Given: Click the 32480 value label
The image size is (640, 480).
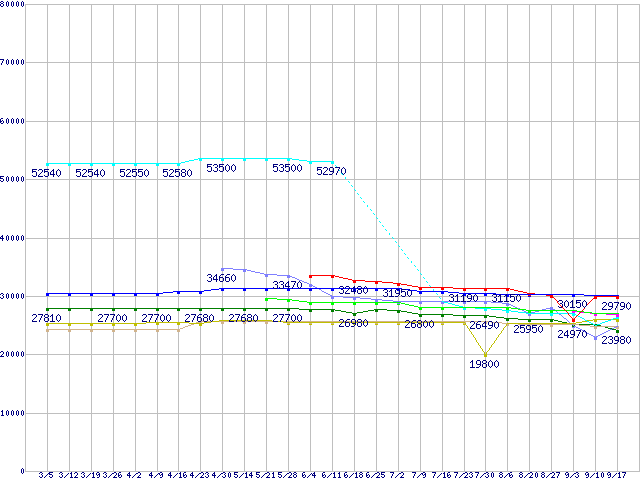Looking at the screenshot, I should (x=353, y=290).
